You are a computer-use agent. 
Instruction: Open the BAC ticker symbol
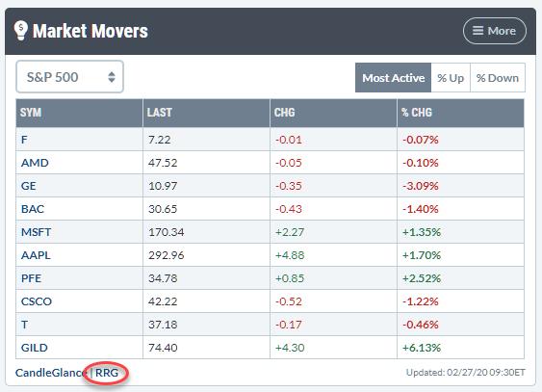[33, 209]
